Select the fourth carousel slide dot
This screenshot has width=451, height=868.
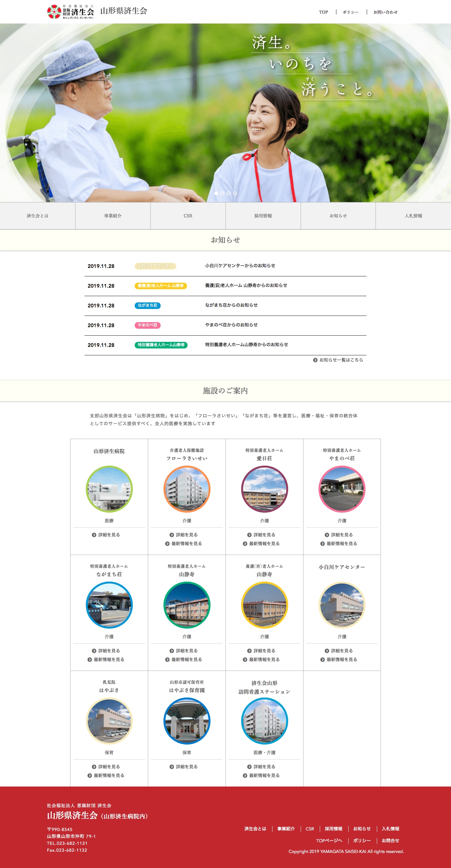[x=235, y=193]
